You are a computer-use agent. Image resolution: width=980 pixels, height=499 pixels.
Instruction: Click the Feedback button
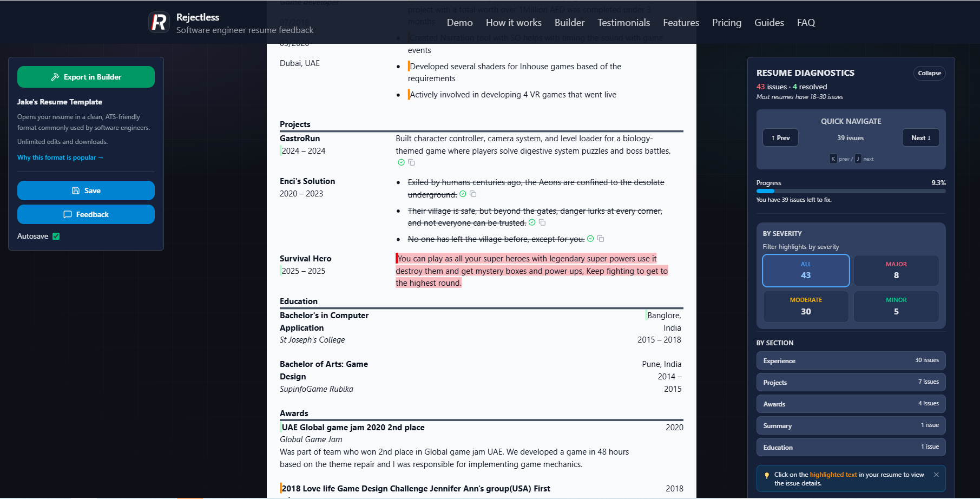[x=86, y=214]
